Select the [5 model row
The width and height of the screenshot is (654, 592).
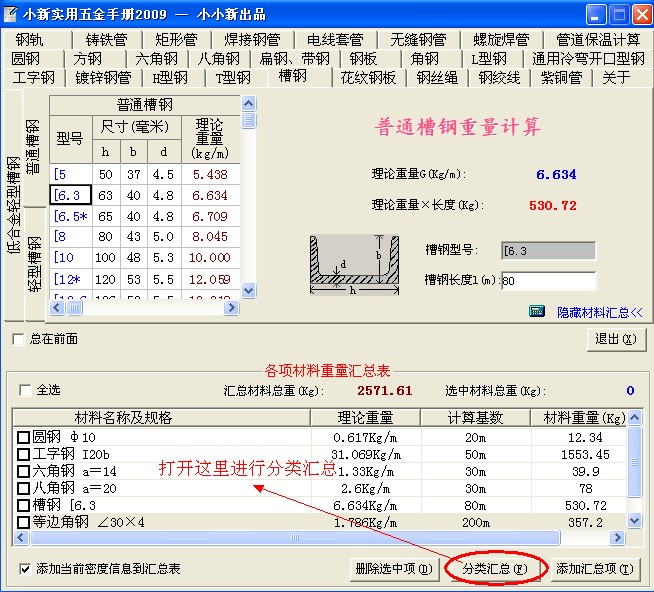tap(144, 174)
